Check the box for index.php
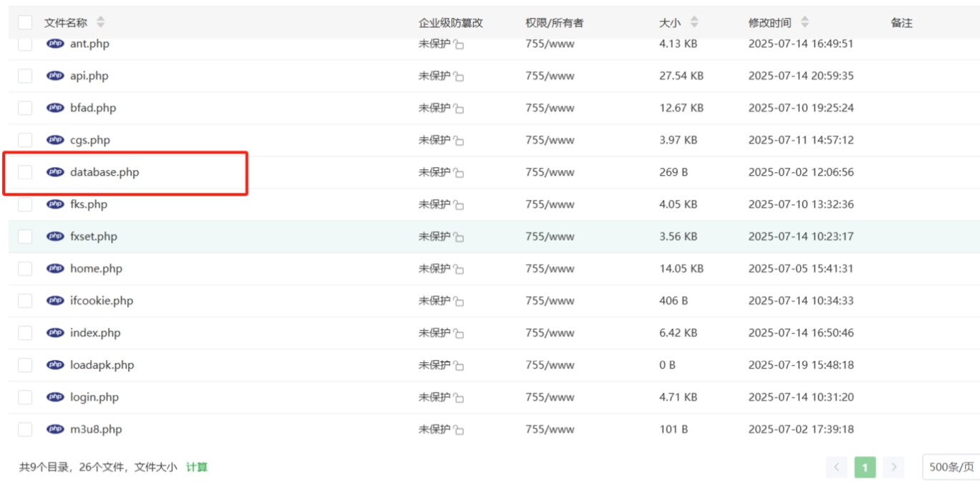The width and height of the screenshot is (980, 489). click(x=25, y=333)
